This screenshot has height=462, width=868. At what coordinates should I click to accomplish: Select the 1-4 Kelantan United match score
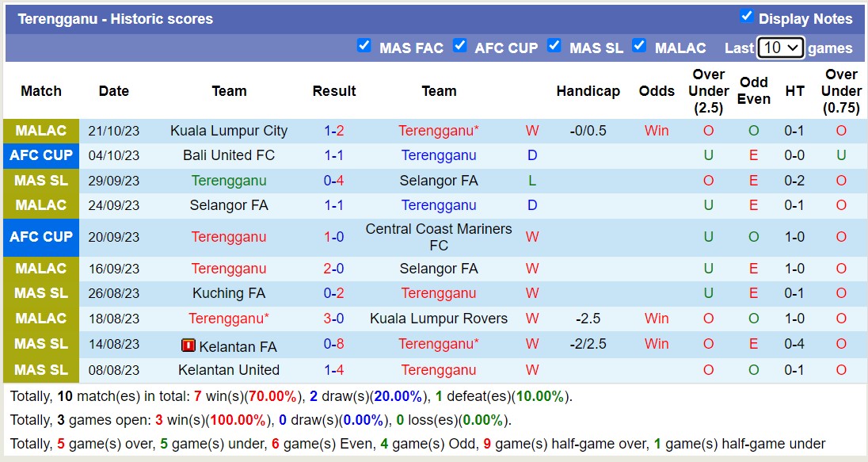tap(334, 370)
